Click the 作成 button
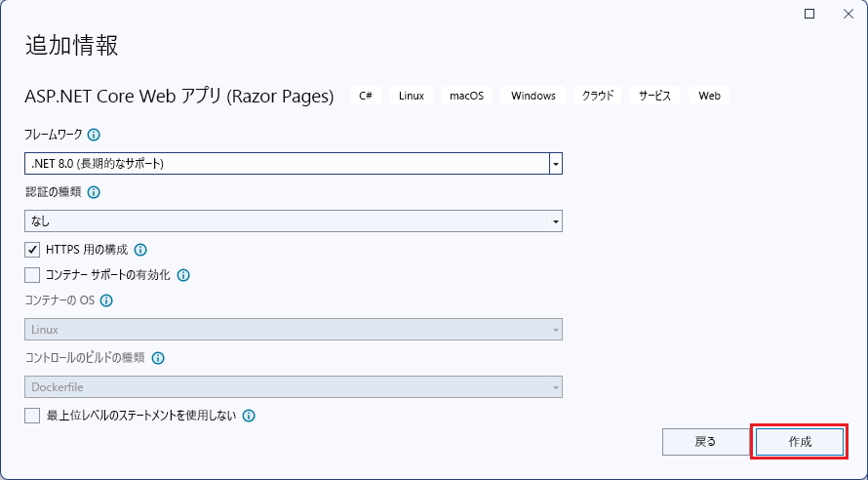Screen dimensions: 868x480 coord(800,442)
